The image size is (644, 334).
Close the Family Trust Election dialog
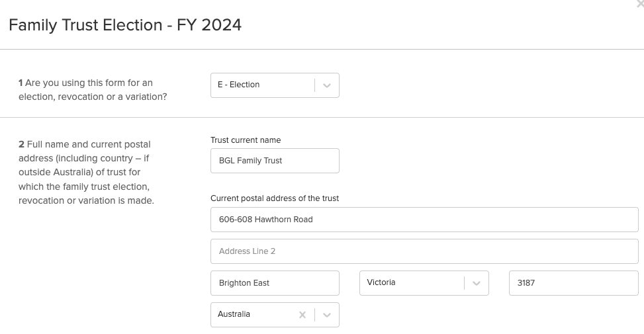(x=639, y=4)
